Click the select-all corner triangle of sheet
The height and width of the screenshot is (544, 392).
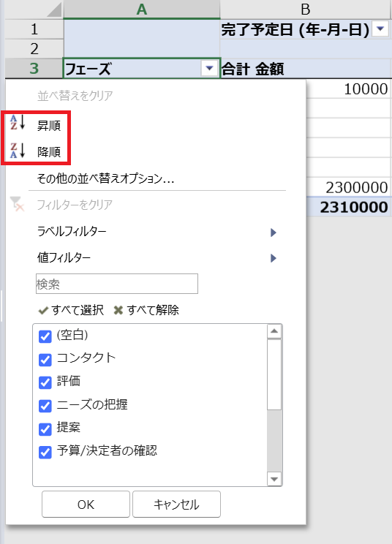54,9
